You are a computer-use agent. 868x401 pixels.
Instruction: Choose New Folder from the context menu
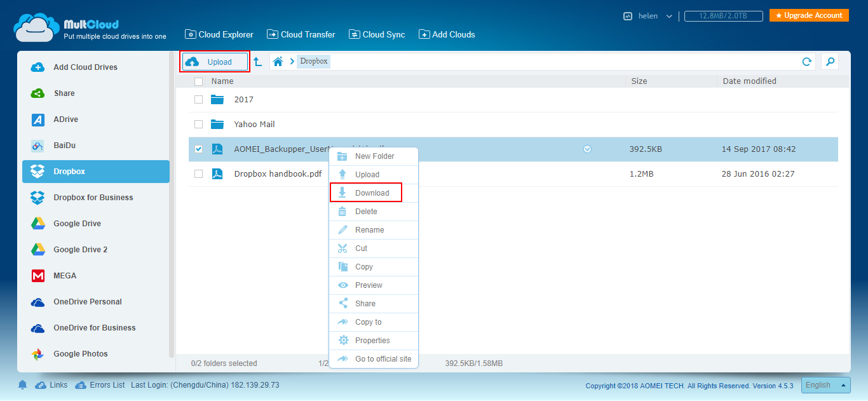pyautogui.click(x=374, y=156)
